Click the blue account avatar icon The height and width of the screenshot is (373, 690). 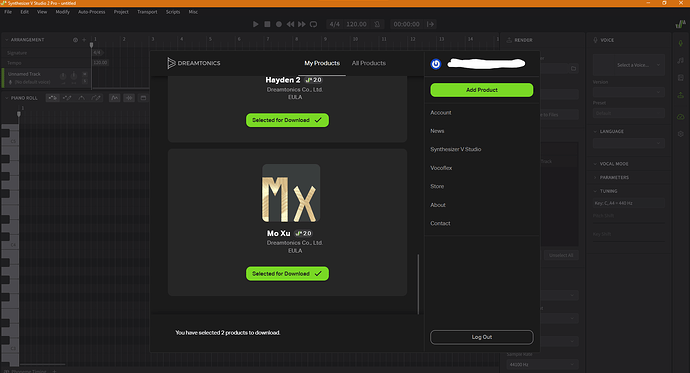coord(436,64)
